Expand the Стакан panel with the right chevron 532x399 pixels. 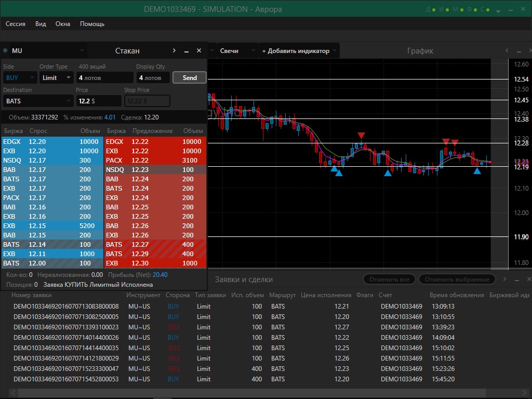[x=174, y=50]
